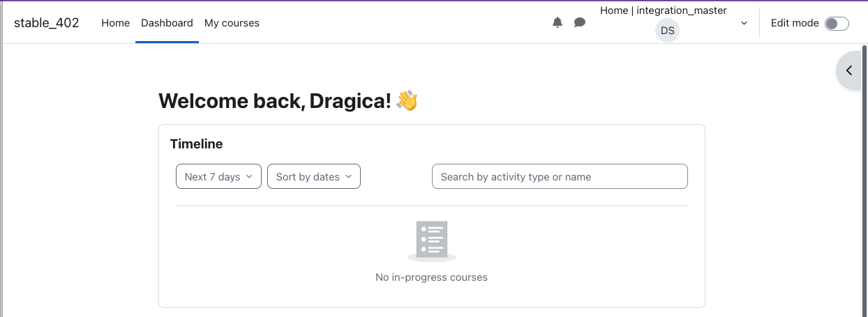Click the DS user avatar
Image resolution: width=868 pixels, height=317 pixels.
[x=668, y=31]
